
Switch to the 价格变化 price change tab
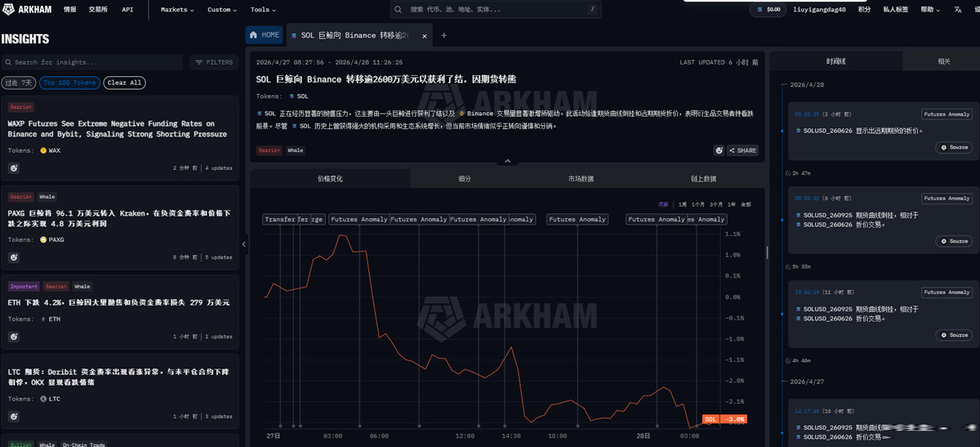[330, 178]
